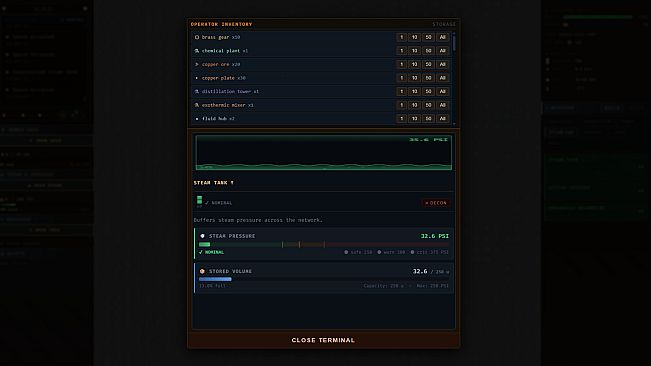Viewport: 651px width, 366px height.
Task: Transfer 10 copper ore
Action: coord(414,64)
